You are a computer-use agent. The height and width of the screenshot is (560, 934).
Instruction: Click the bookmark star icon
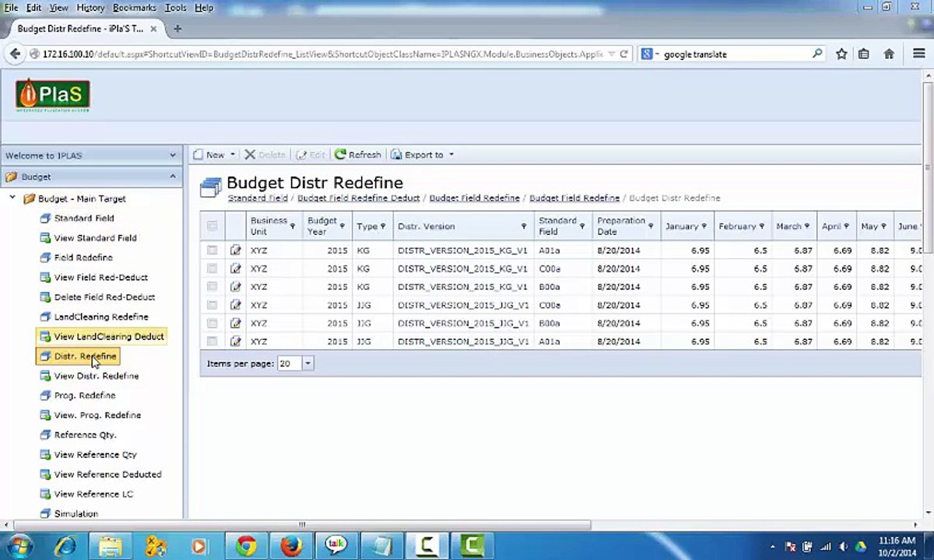pos(841,54)
